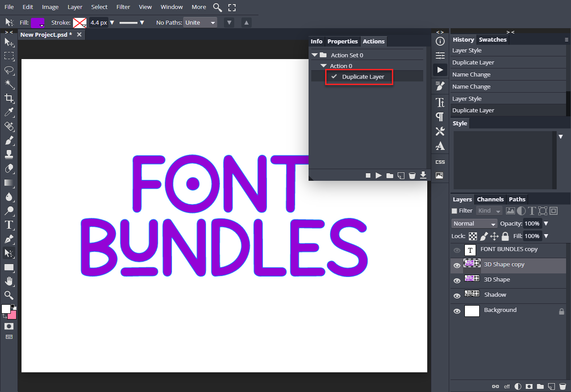Open the stroke width dropdown arrow

[x=112, y=22]
